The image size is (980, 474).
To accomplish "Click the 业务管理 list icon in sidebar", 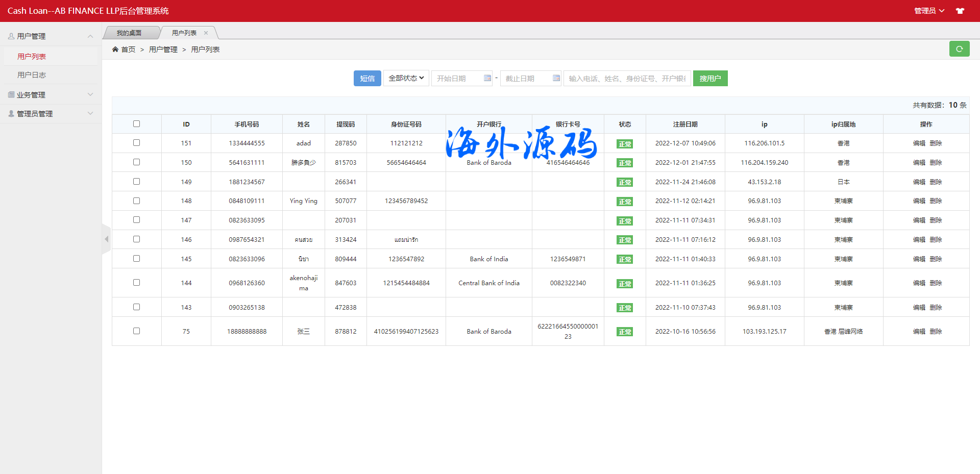I will [11, 95].
